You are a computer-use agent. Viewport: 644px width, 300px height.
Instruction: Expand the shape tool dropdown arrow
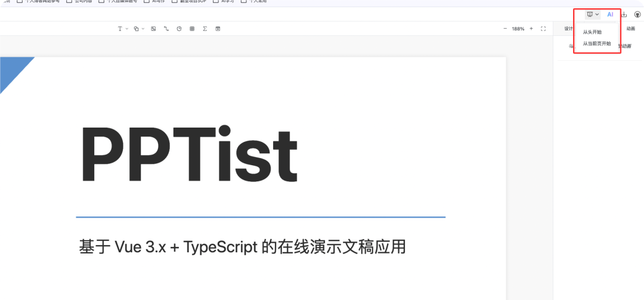[x=143, y=29]
